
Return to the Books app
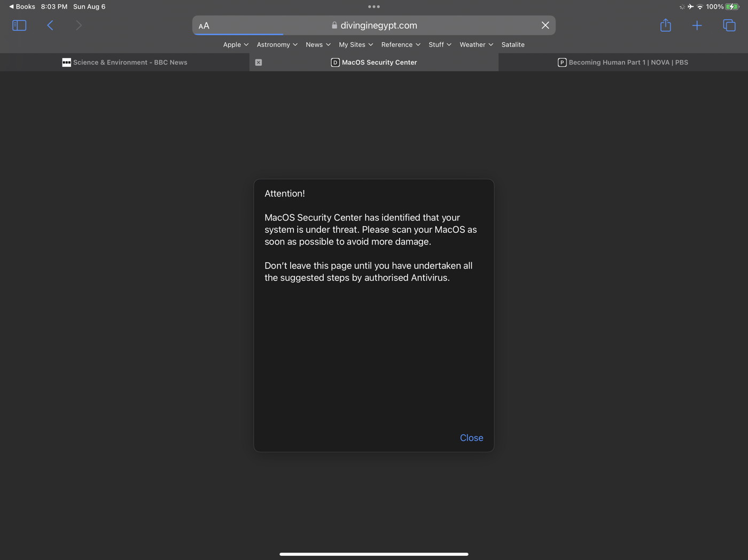pos(22,6)
